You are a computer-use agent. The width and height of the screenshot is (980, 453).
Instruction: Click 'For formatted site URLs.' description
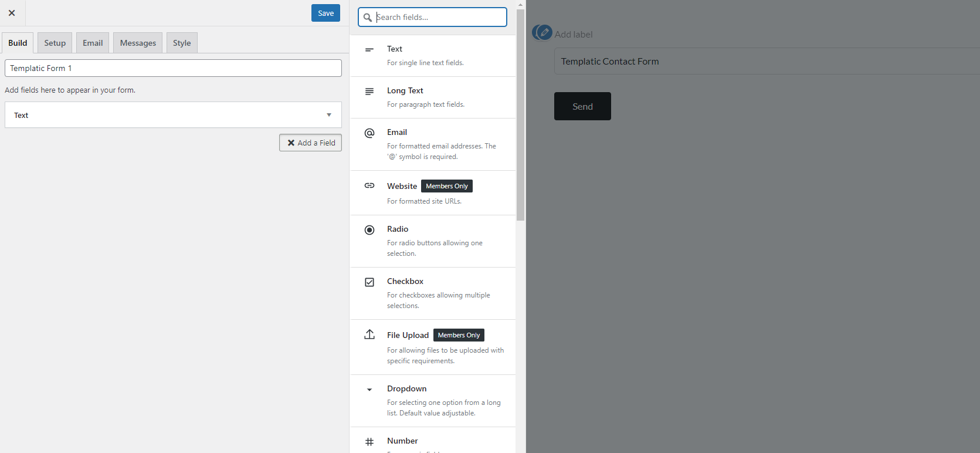pos(424,201)
